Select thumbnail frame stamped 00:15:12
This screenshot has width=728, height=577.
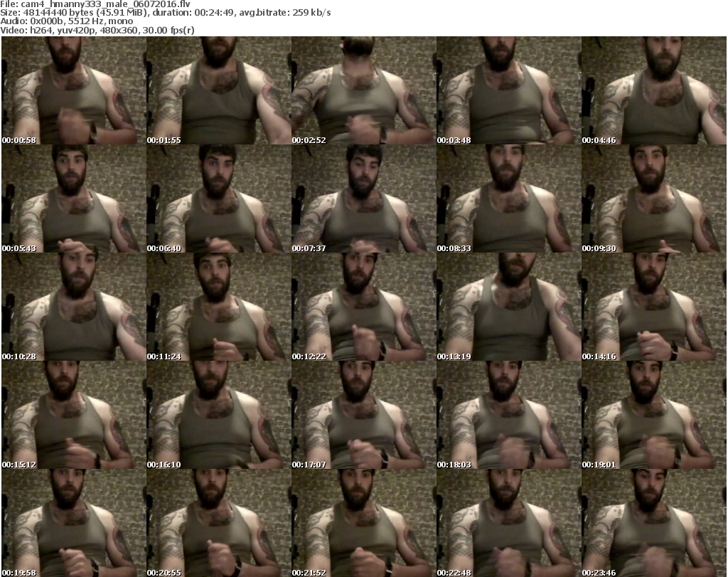coord(74,415)
